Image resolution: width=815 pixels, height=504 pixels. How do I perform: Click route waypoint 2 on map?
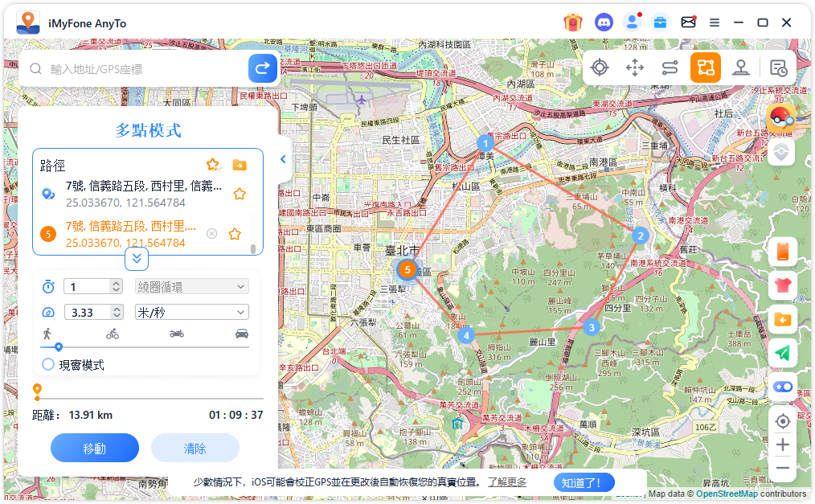(x=641, y=236)
